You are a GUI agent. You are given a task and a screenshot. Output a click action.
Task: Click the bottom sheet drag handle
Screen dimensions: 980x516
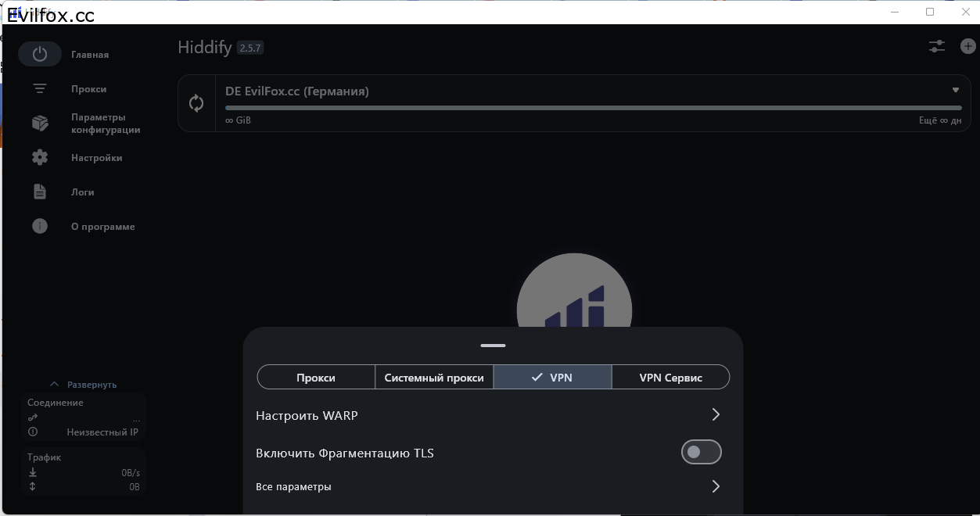click(494, 345)
